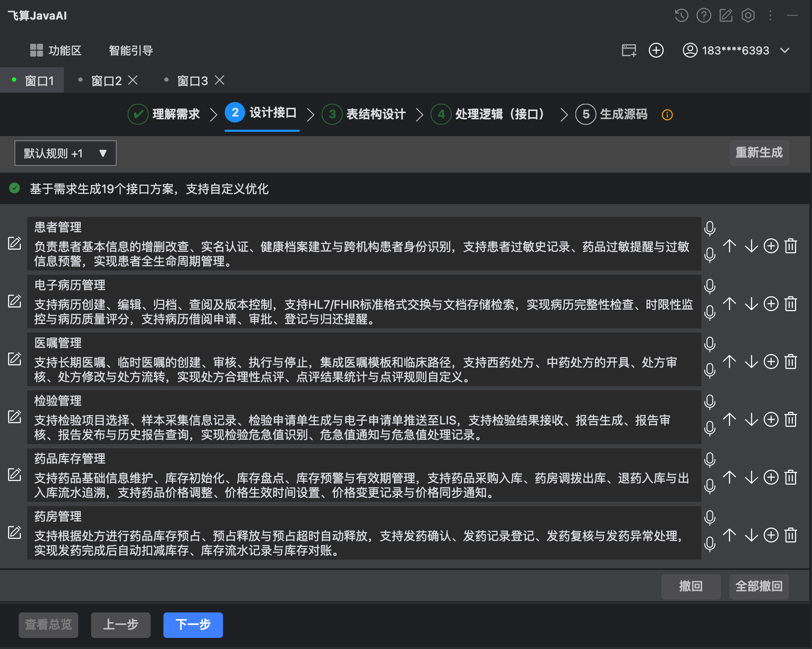The height and width of the screenshot is (649, 812).
Task: Click the plus circle icon beside account
Action: [656, 51]
